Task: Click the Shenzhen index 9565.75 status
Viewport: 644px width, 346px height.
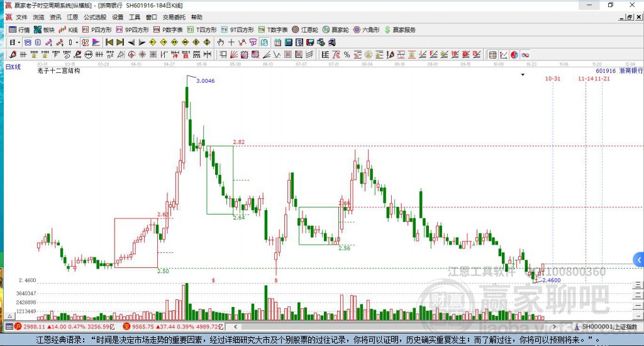Action: [174, 326]
